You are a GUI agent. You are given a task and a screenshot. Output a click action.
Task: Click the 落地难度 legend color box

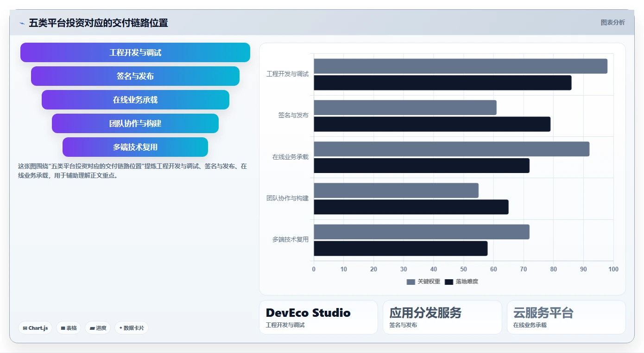coord(449,282)
